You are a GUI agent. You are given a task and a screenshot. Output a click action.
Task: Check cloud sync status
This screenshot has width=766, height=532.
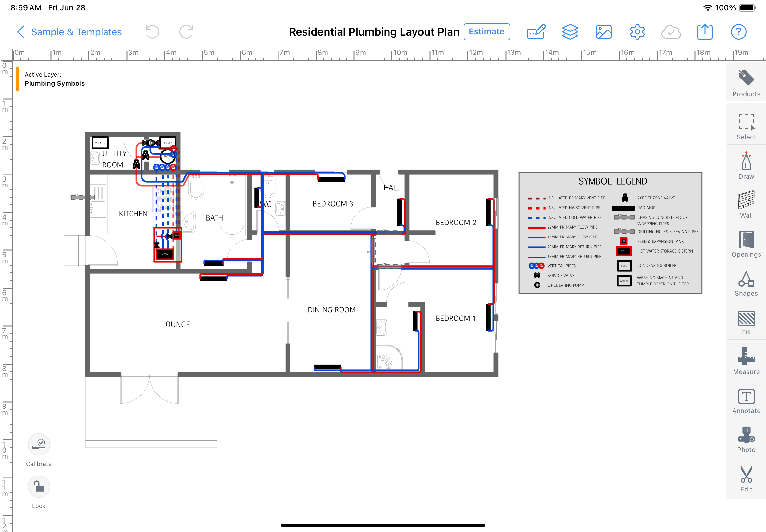pyautogui.click(x=671, y=32)
